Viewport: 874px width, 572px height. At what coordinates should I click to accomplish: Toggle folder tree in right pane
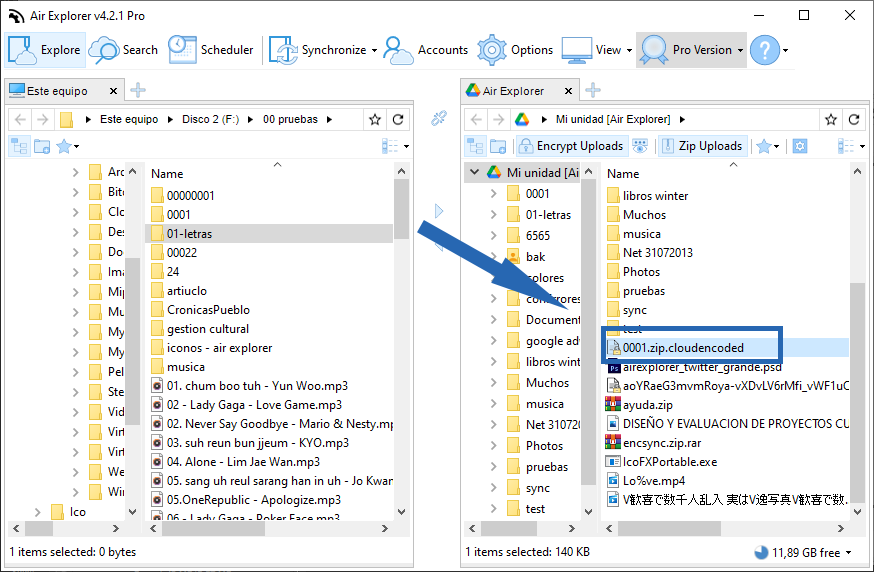pos(475,146)
